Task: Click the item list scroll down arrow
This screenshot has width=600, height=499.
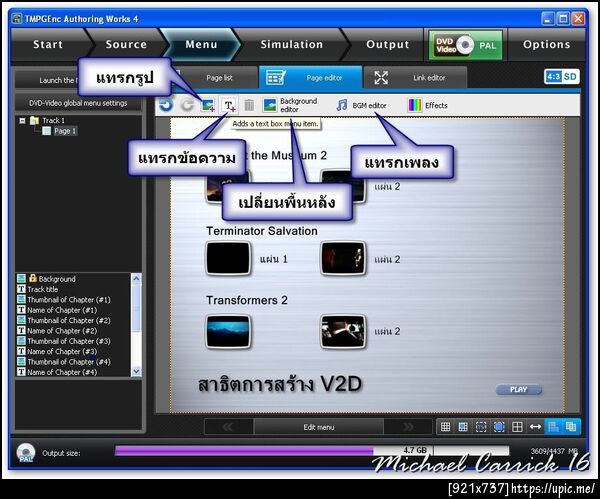Action: [136, 371]
